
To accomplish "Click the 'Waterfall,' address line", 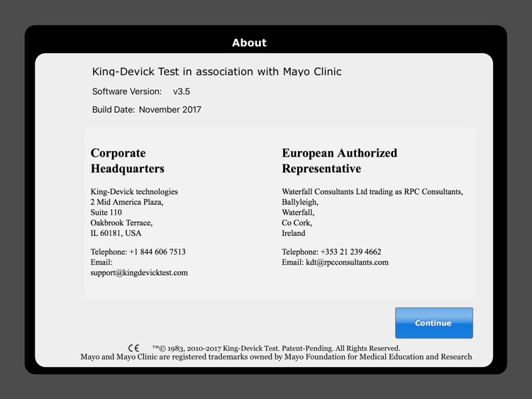I will click(x=298, y=213).
